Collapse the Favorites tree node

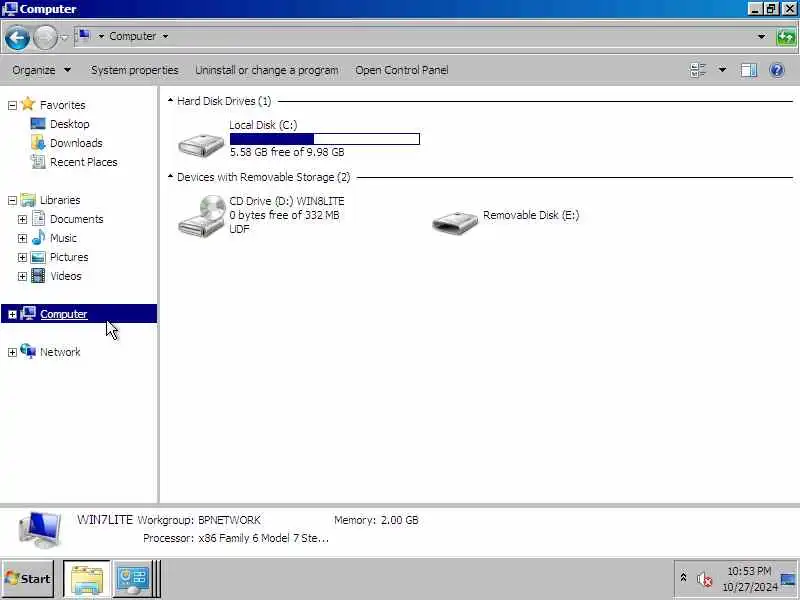(x=12, y=106)
